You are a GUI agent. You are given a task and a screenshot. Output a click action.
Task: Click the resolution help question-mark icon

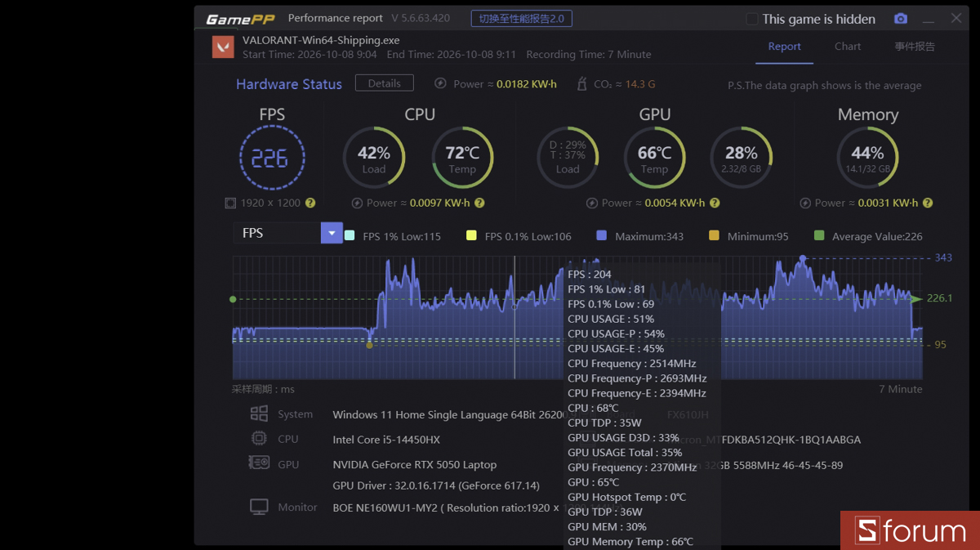coord(310,203)
